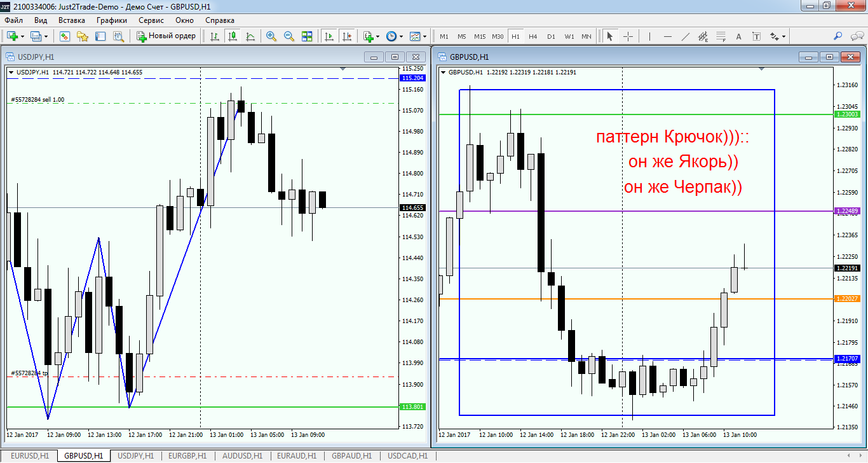Toggle Chart Shift option

point(346,36)
